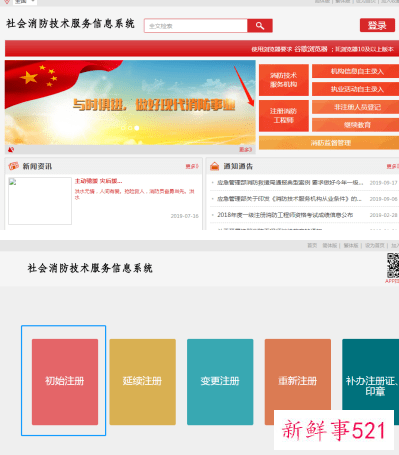The width and height of the screenshot is (399, 455).
Task: Click the APP QR code image
Action: (x=393, y=266)
